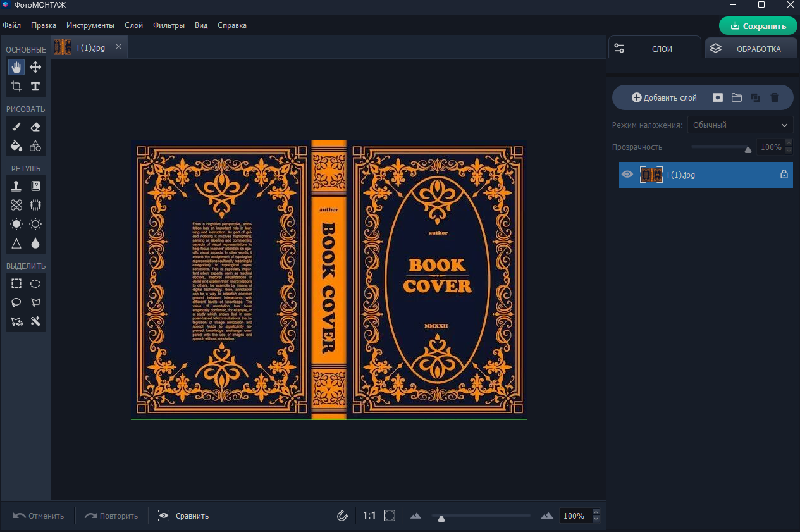Select the Healing patch (bandage) tool
The width and height of the screenshot is (800, 532).
coord(16,205)
